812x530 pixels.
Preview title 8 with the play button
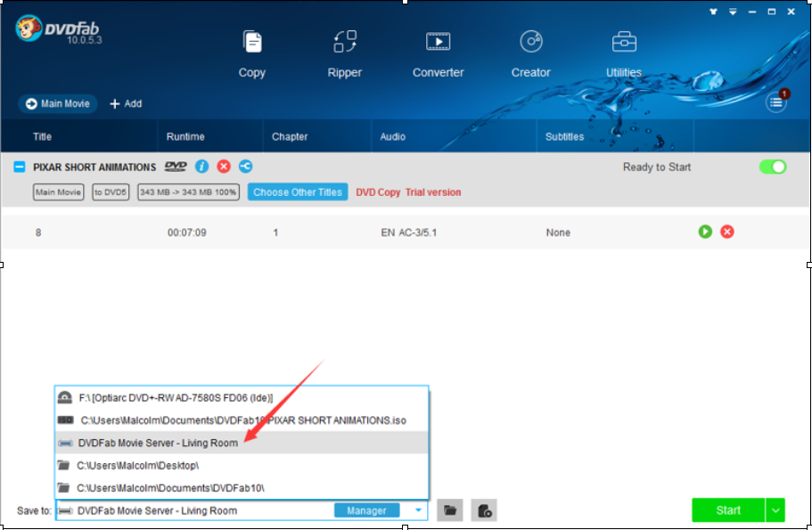click(705, 232)
